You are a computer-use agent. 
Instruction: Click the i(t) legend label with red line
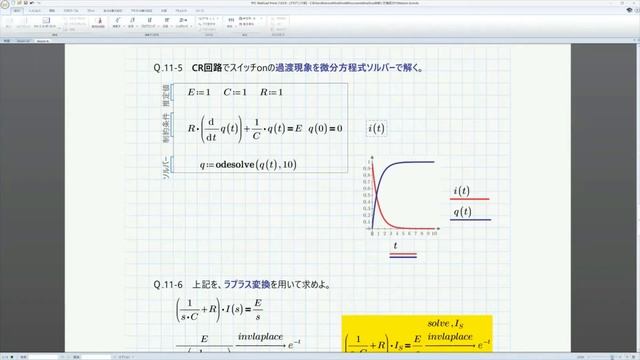point(462,191)
